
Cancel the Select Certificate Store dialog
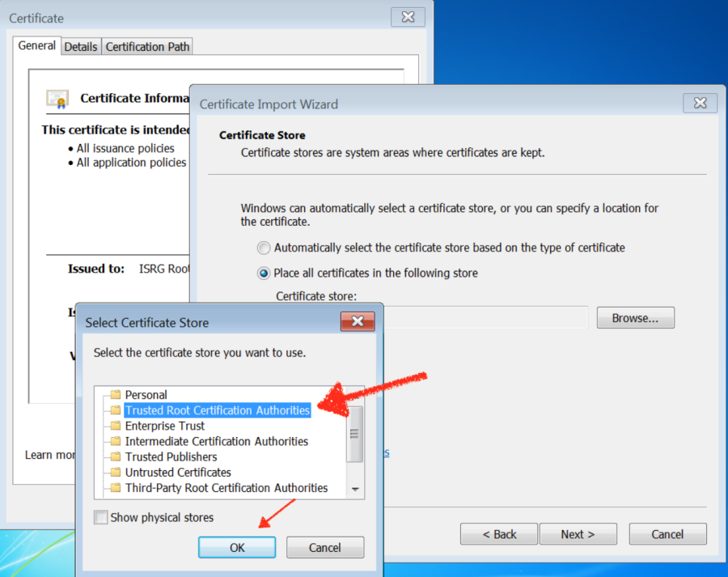click(324, 547)
